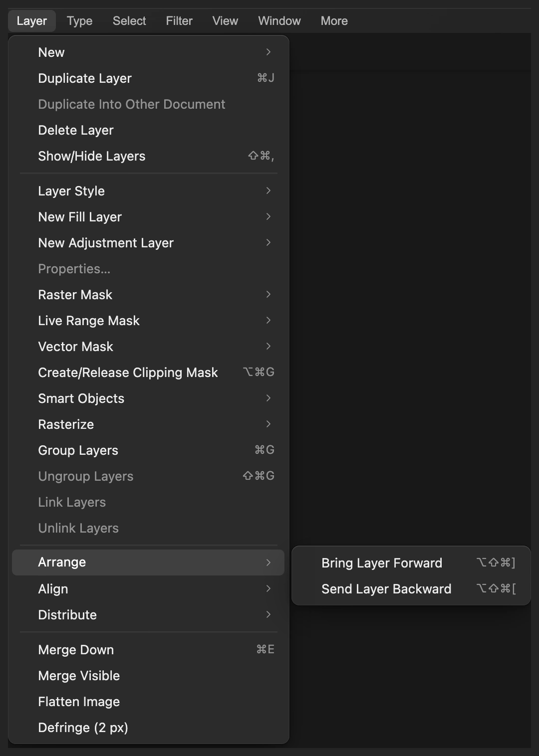Choose Create/Release Clipping Mask

point(148,373)
